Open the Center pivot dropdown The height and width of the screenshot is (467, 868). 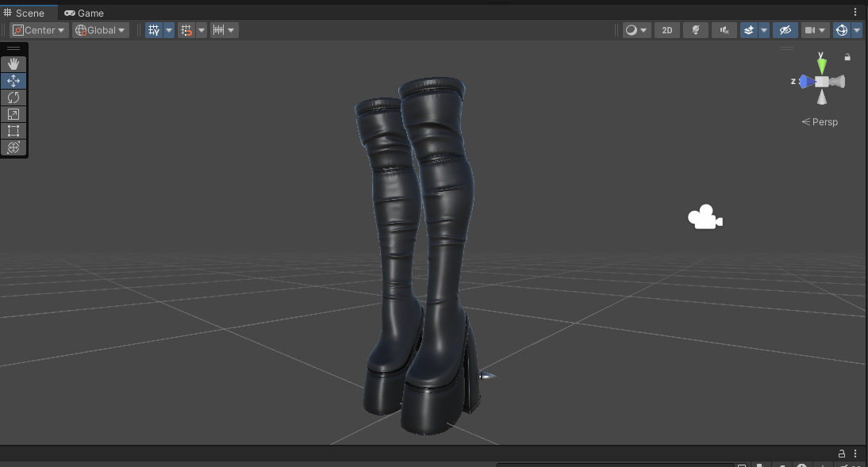tap(39, 30)
